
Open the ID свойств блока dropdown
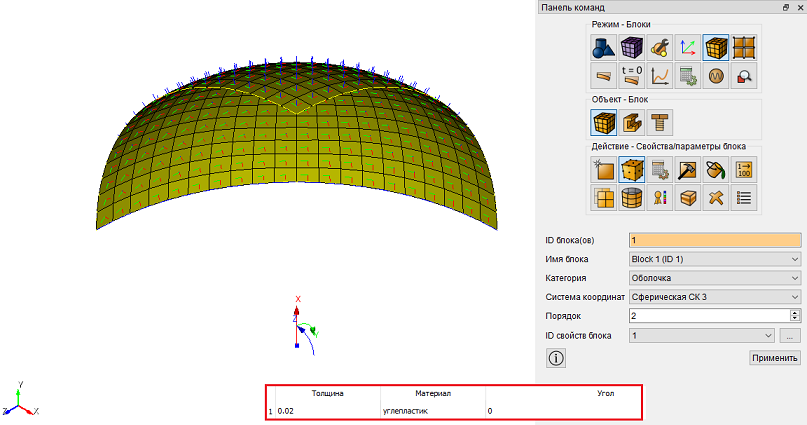tap(701, 336)
